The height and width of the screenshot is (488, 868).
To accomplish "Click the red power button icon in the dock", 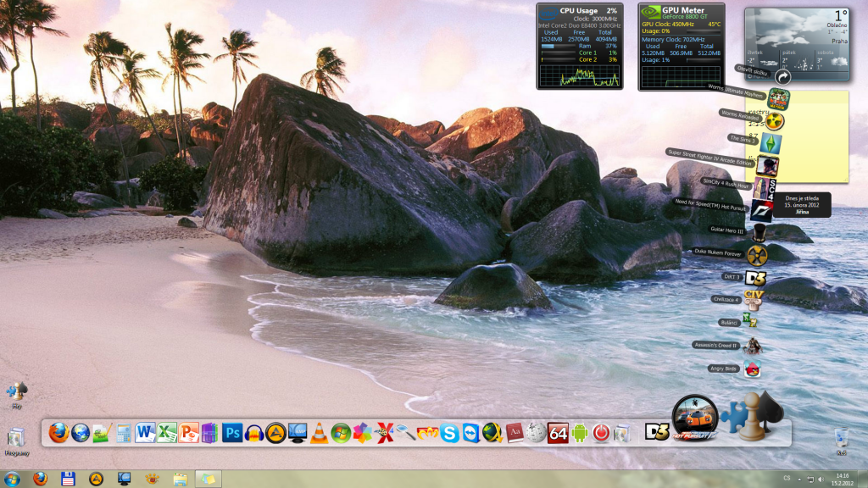I will pyautogui.click(x=601, y=433).
